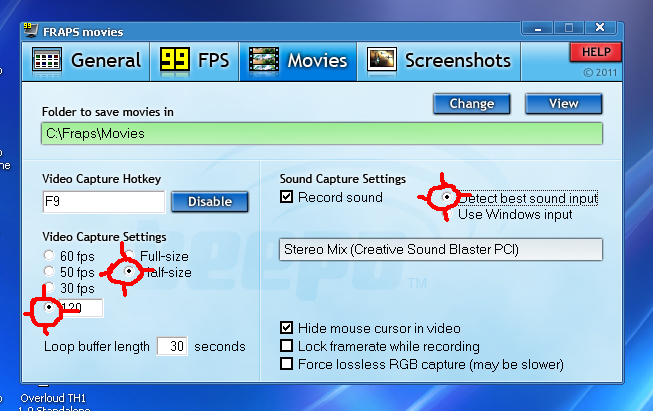The width and height of the screenshot is (653, 411).
Task: Click the red HELP button
Action: click(x=596, y=52)
